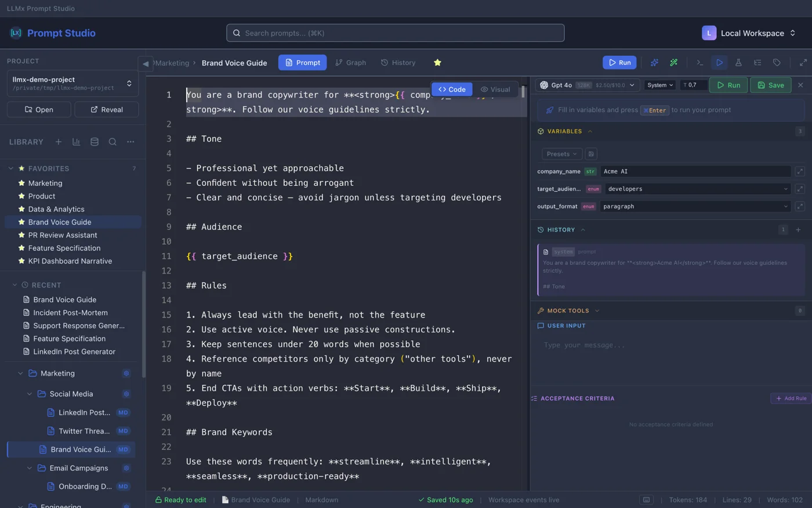Screen dimensions: 812x508
Task: Toggle the play run mode icon in the toolbar
Action: pyautogui.click(x=719, y=63)
